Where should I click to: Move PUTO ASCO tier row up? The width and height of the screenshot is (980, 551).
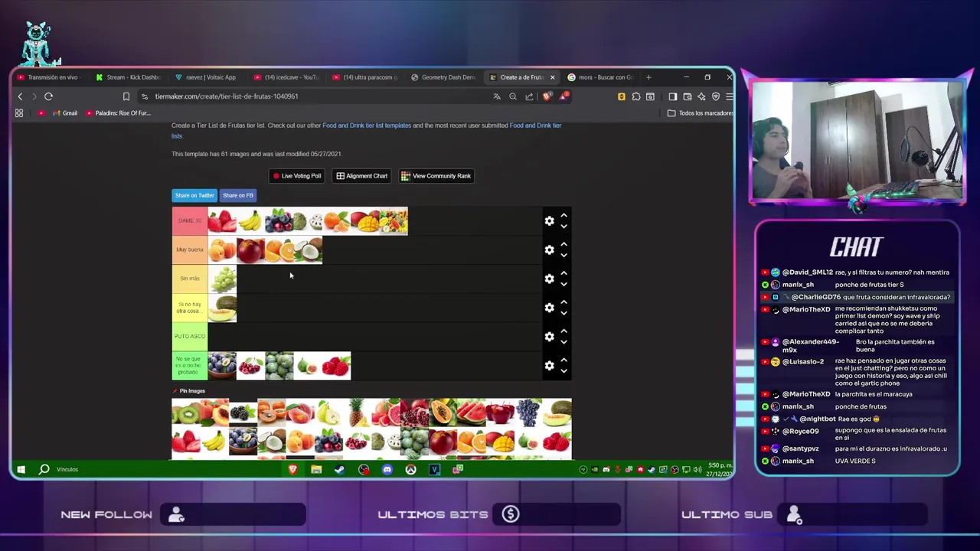click(x=563, y=331)
